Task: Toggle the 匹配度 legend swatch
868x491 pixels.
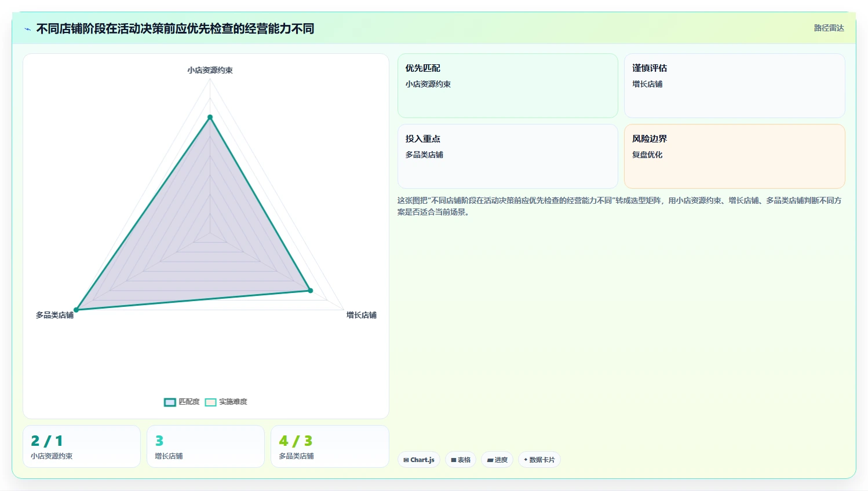Action: click(x=170, y=402)
